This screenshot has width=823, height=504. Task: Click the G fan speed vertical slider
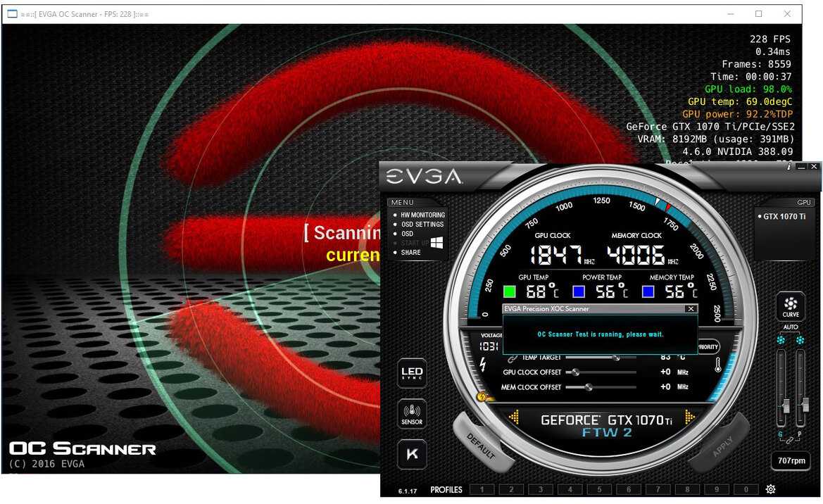click(781, 389)
